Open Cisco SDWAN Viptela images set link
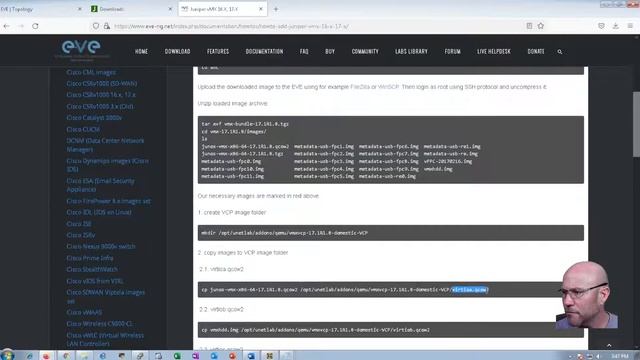Screen dimensions: 640x360 click(x=106, y=297)
